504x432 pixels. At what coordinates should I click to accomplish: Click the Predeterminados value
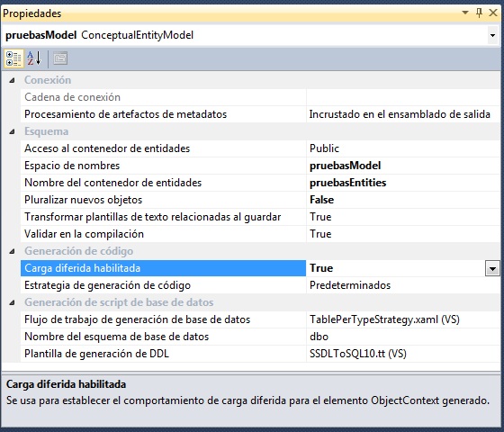[x=350, y=285]
